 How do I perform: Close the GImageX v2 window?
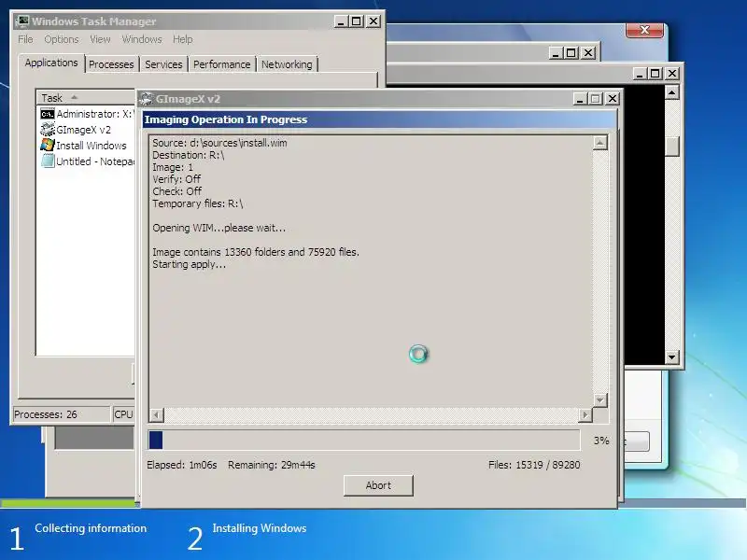[x=613, y=99]
